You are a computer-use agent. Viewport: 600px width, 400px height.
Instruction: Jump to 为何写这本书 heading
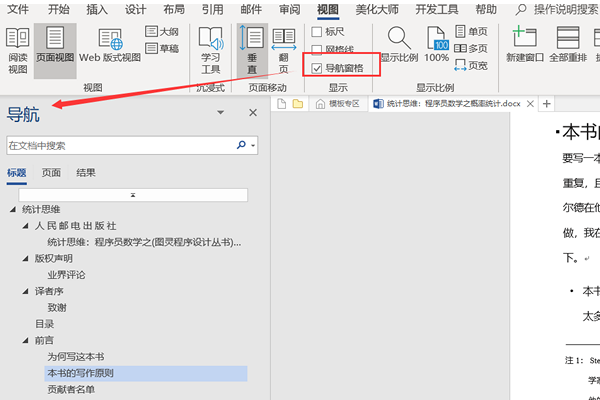(76, 357)
